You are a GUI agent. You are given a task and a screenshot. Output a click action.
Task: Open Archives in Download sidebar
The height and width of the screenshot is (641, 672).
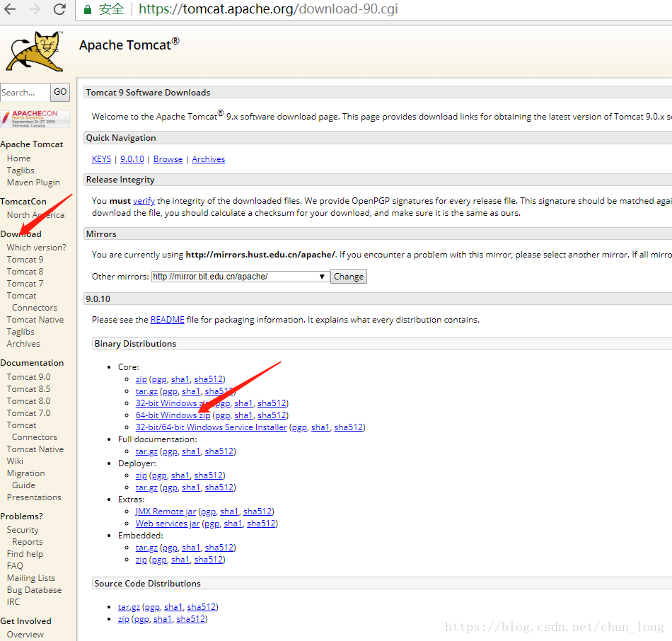click(23, 344)
